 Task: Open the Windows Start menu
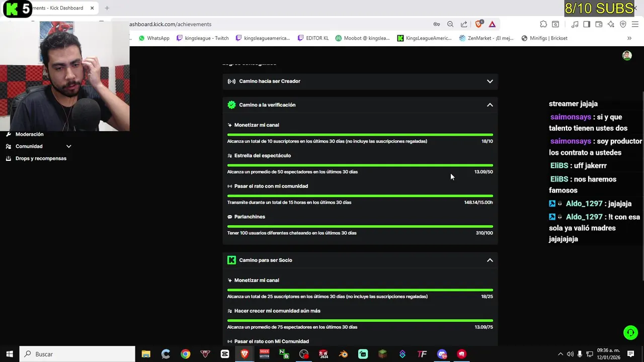(x=9, y=354)
